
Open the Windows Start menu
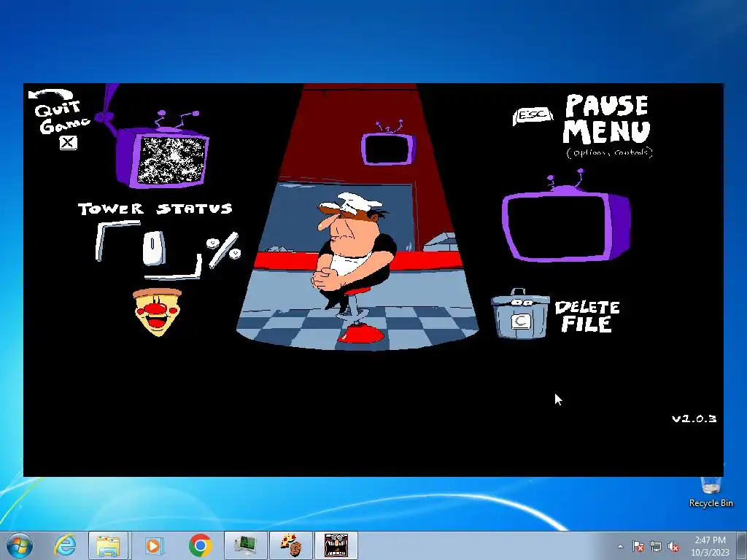point(19,545)
